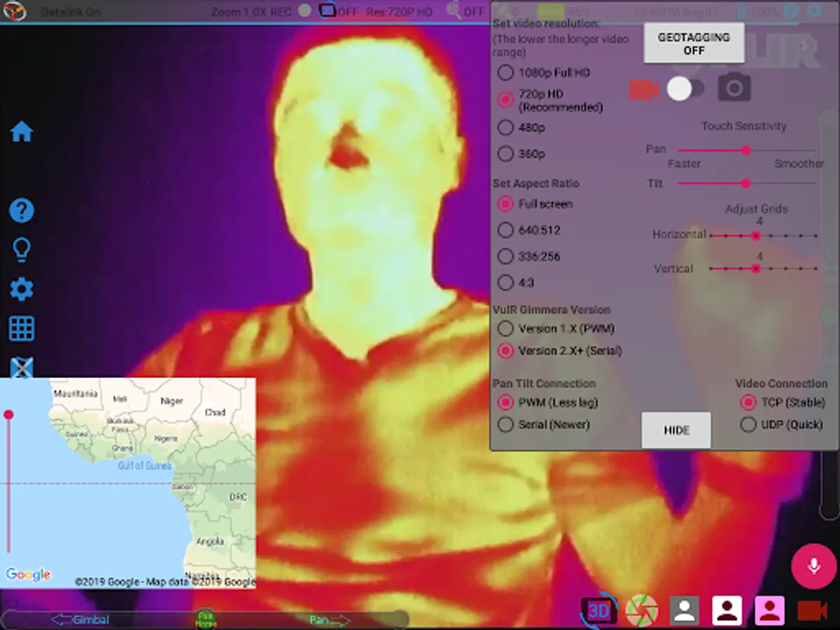Tap the magnifier OFF icon in top bar
The width and height of the screenshot is (840, 630).
coord(454,10)
